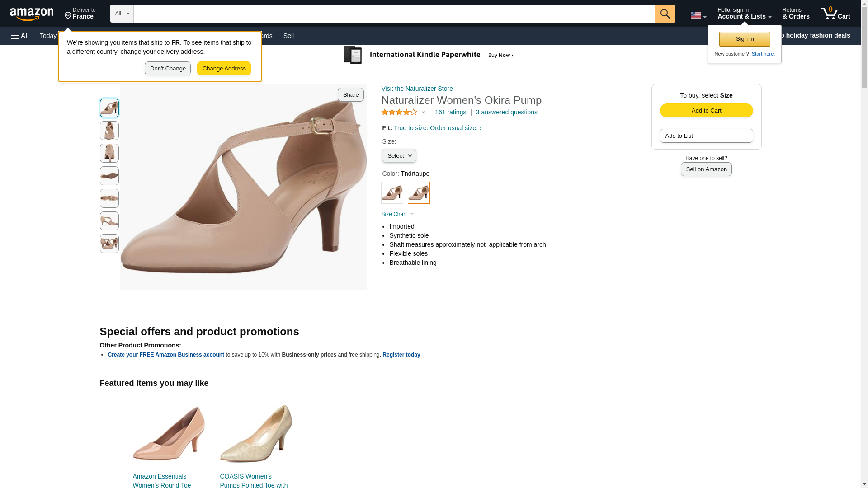Click the star rating icon
This screenshot has height=488, width=868.
pos(399,112)
